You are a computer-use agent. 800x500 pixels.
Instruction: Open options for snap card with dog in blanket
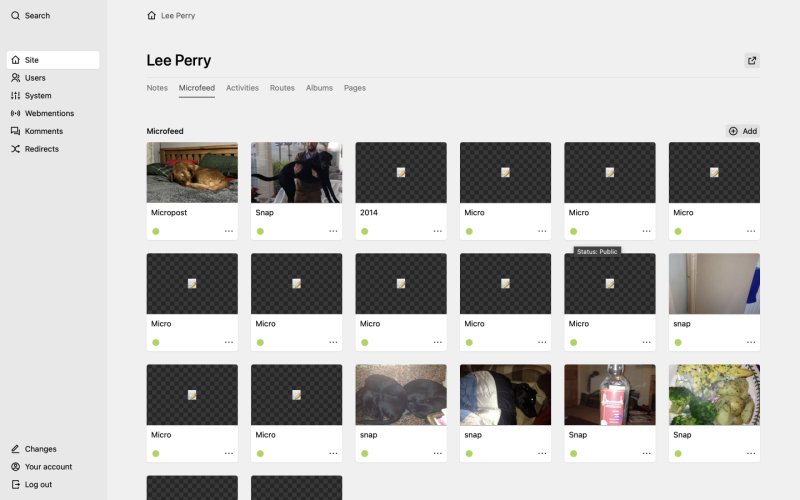coord(542,454)
